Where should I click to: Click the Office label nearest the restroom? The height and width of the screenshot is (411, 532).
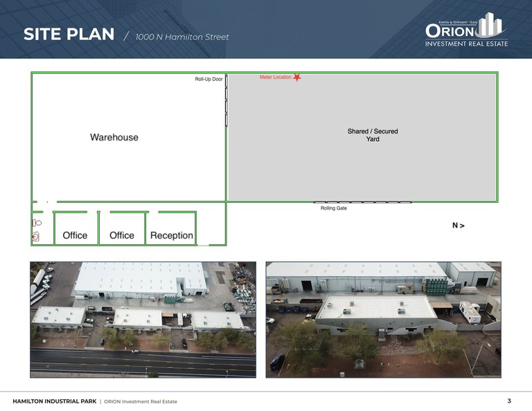75,235
